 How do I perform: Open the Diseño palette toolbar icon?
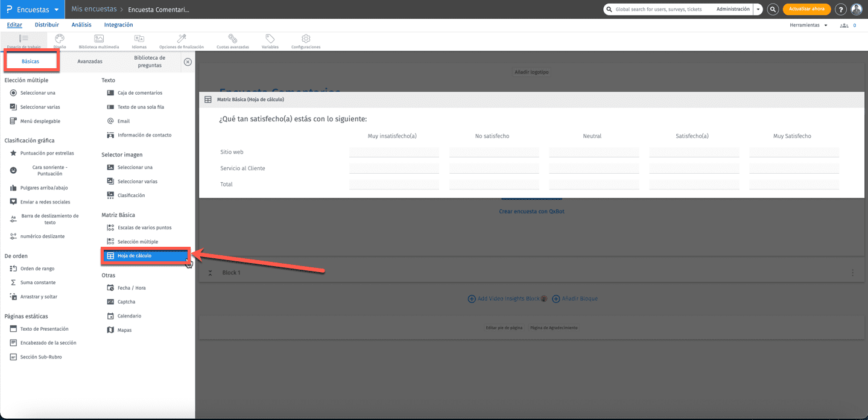pos(59,41)
